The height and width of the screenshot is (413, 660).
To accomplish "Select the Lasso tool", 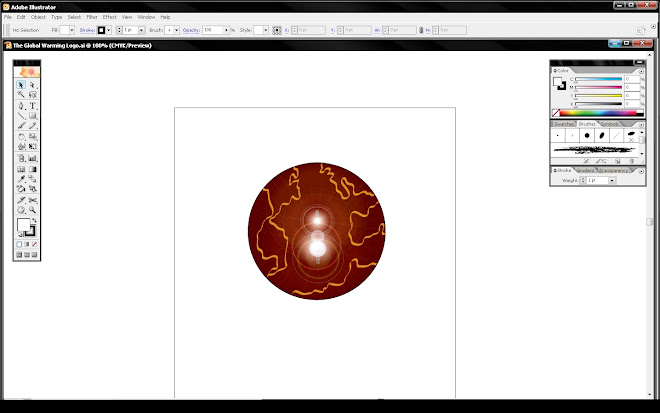I will (32, 95).
